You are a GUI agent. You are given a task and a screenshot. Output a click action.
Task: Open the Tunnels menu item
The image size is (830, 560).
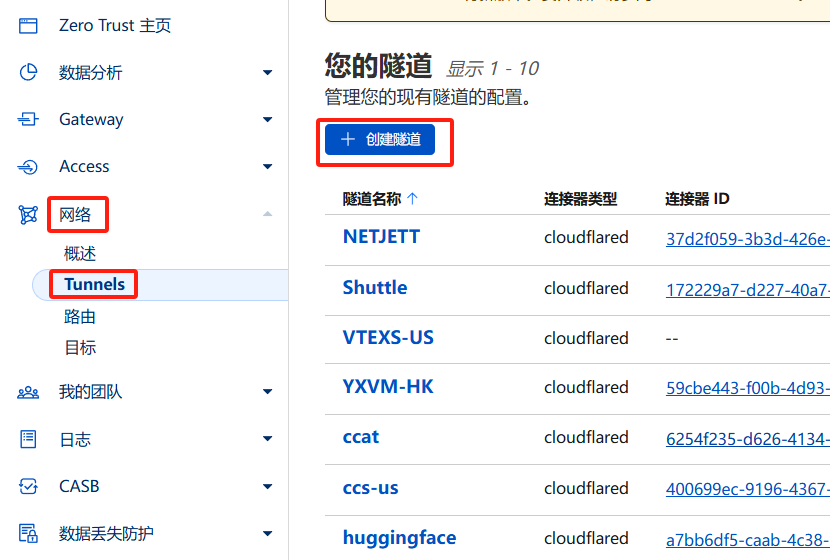point(94,284)
